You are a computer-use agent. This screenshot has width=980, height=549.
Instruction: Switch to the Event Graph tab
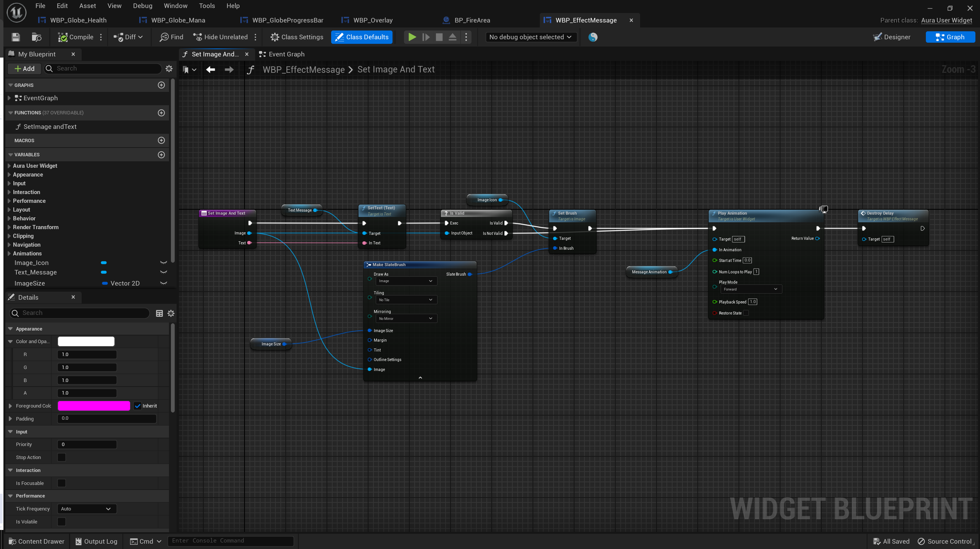tap(282, 54)
